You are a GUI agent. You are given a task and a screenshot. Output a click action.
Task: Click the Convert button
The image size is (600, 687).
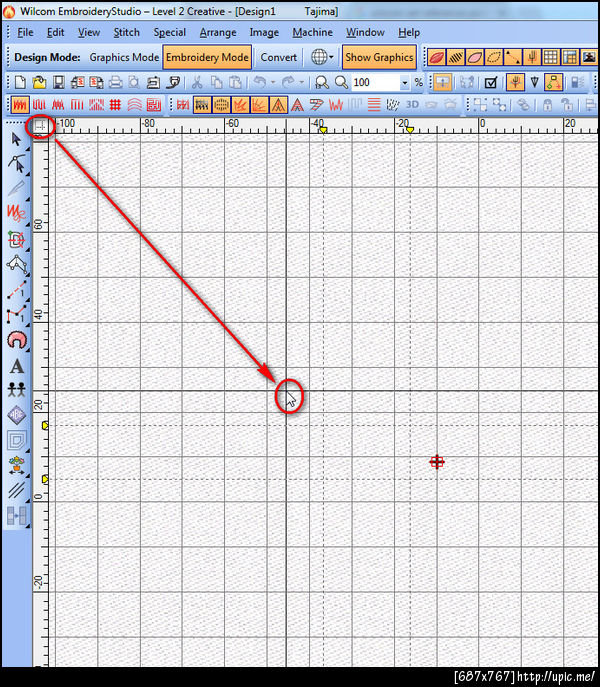point(278,57)
